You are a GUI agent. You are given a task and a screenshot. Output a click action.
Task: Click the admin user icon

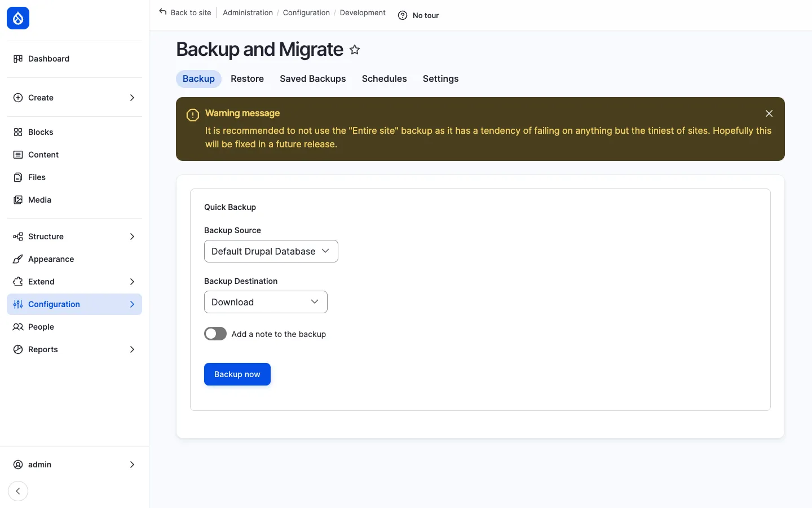point(18,465)
